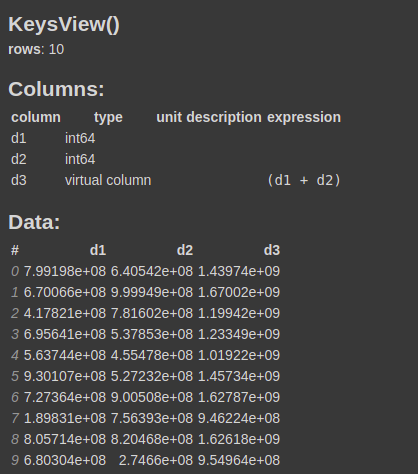Click row index 6 in Data table
This screenshot has height=474, width=418.
click(15, 397)
